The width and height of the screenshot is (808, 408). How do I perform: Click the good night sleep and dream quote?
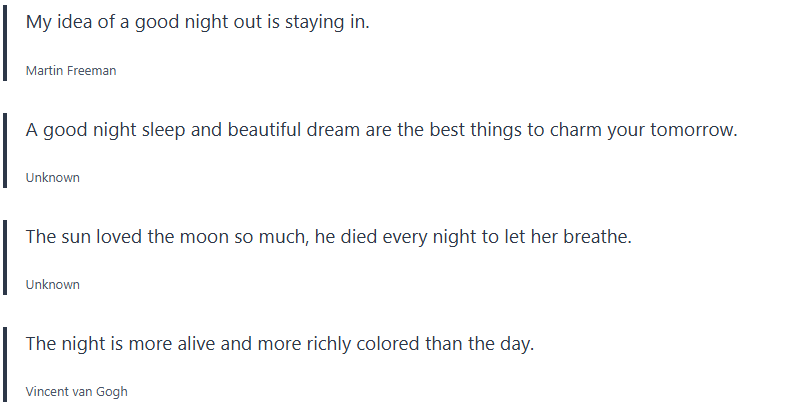[x=381, y=130]
